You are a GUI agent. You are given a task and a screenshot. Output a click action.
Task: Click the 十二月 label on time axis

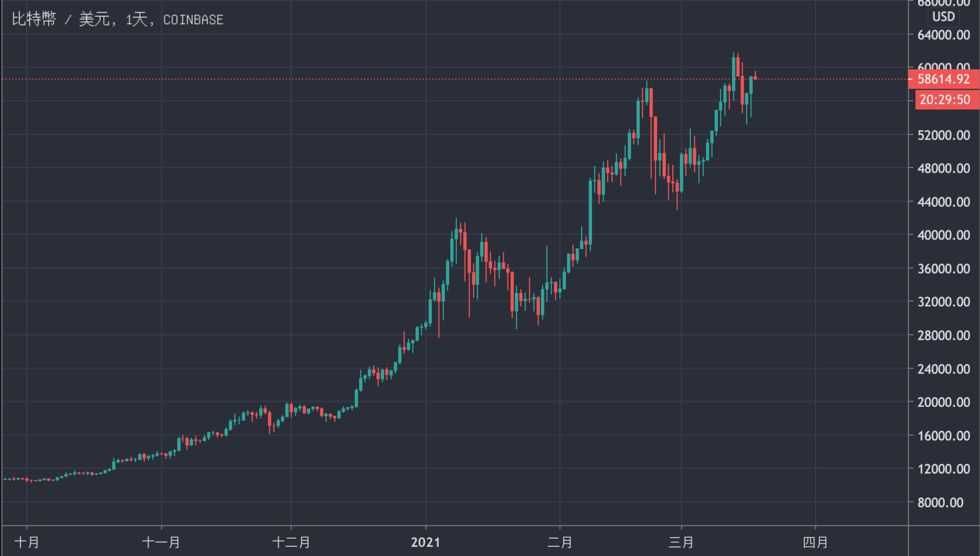click(291, 542)
